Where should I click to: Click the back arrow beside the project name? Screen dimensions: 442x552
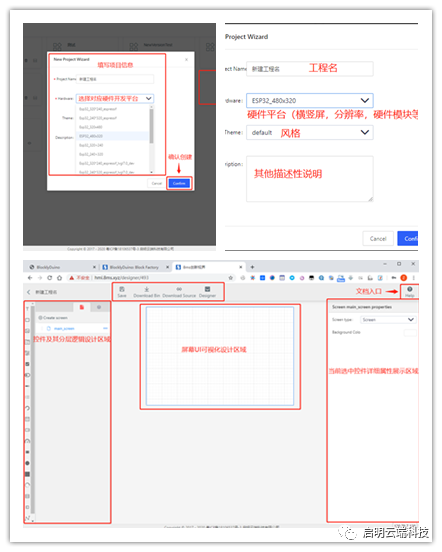29,292
